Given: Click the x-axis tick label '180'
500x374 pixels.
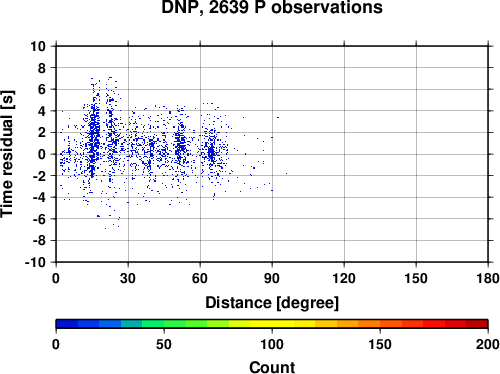Looking at the screenshot, I should click(x=488, y=278).
